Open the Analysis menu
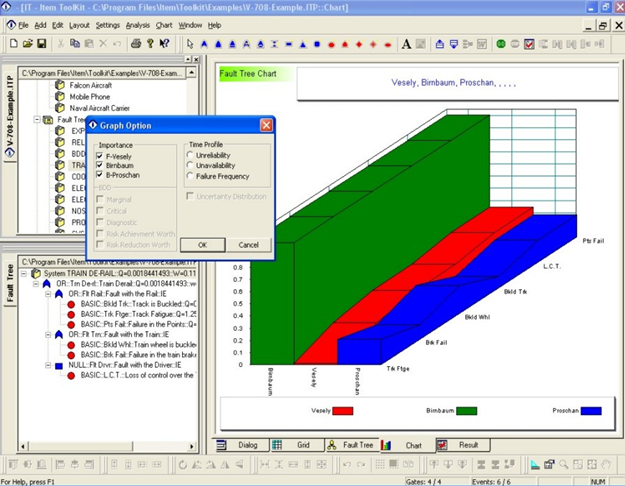 click(x=138, y=24)
